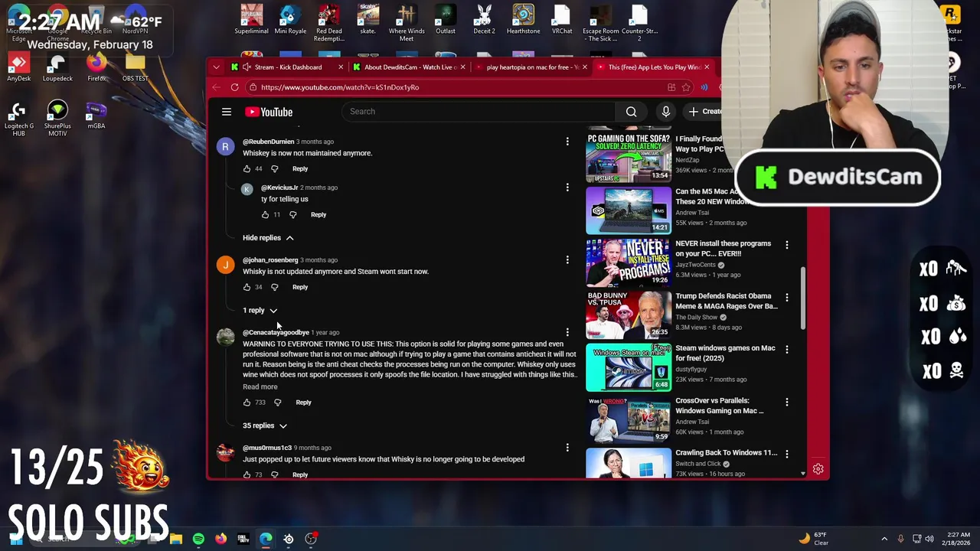Image resolution: width=980 pixels, height=551 pixels.
Task: Bookmark this page with the star icon
Action: coord(686,87)
